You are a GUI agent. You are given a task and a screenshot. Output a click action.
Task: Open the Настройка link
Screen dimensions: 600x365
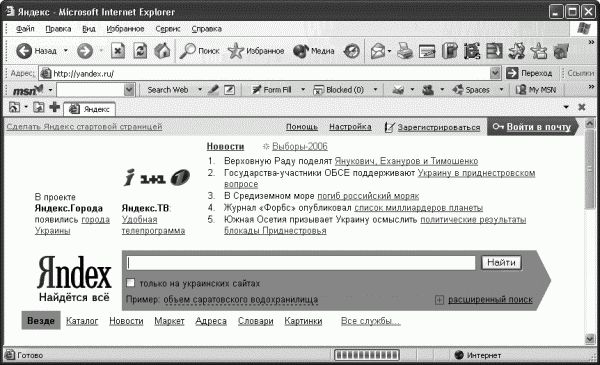[x=350, y=127]
